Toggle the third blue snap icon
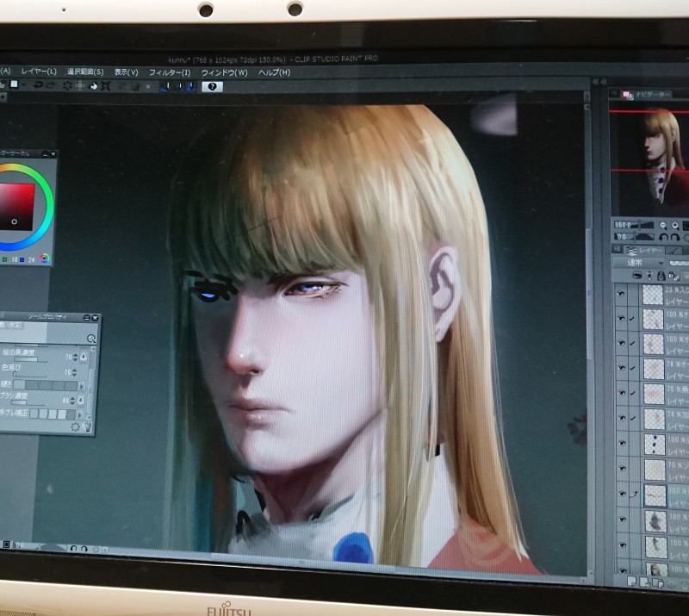The height and width of the screenshot is (616, 689). click(191, 87)
